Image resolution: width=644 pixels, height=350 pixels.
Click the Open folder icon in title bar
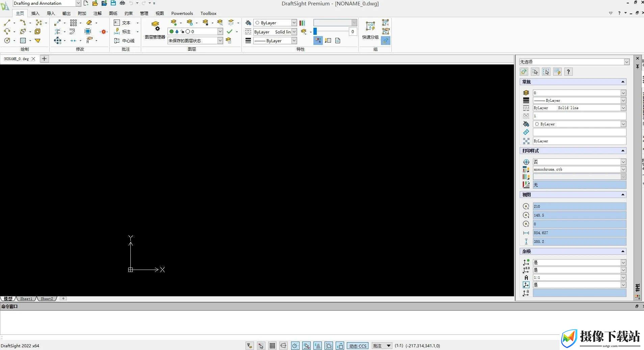coord(95,3)
